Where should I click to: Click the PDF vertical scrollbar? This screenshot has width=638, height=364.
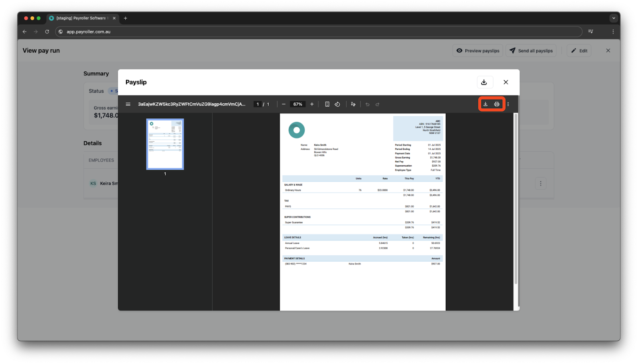click(516, 199)
